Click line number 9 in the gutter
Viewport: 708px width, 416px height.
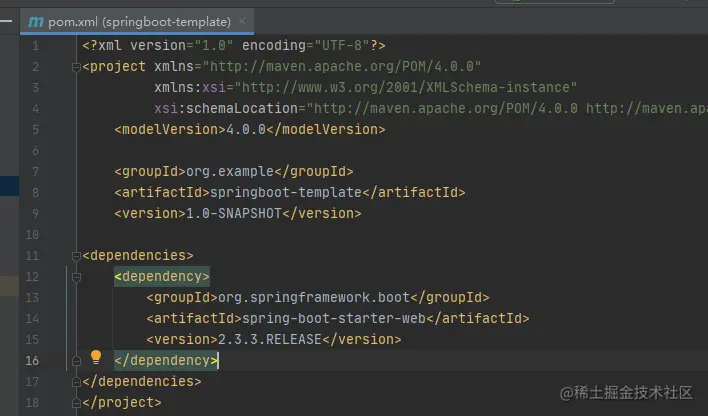point(35,214)
